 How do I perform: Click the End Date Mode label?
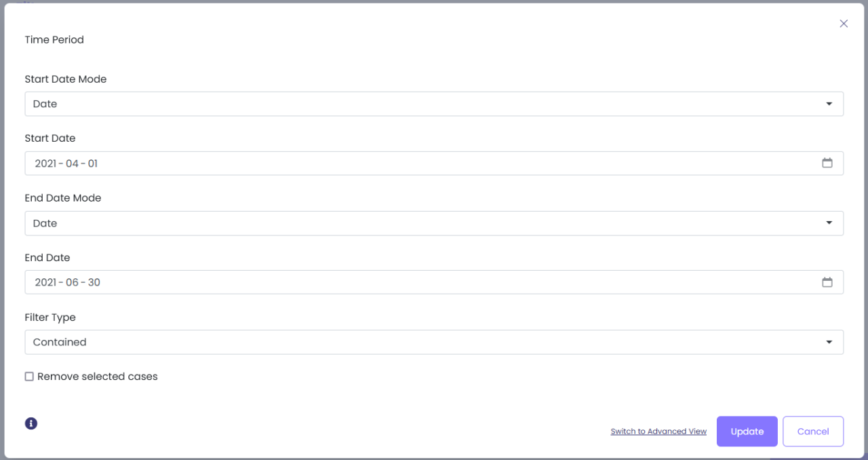pos(63,198)
